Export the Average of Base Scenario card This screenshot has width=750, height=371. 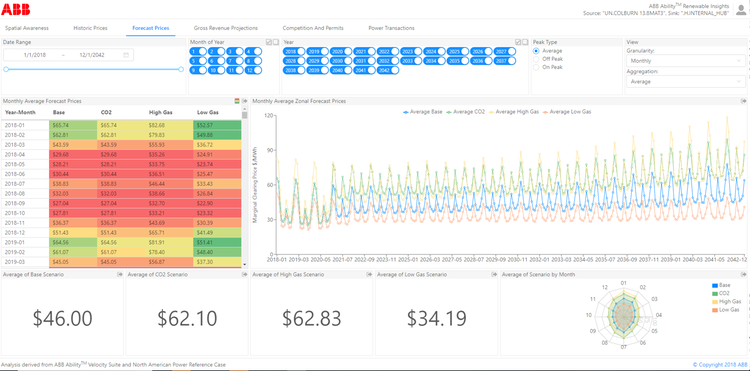(120, 274)
